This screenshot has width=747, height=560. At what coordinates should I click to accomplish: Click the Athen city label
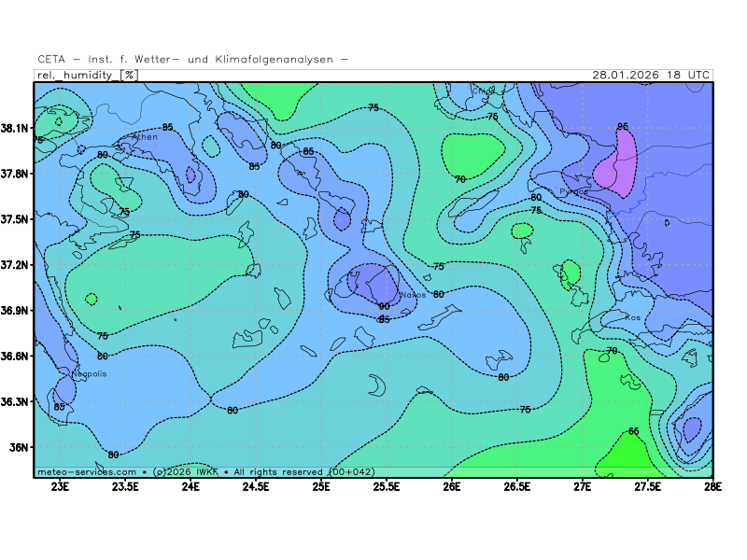[x=146, y=137]
